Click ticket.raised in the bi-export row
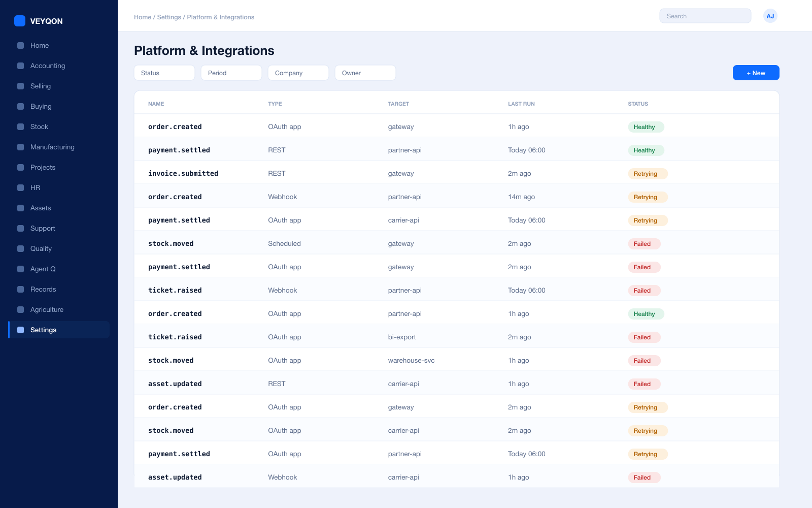Image resolution: width=812 pixels, height=508 pixels. [175, 337]
